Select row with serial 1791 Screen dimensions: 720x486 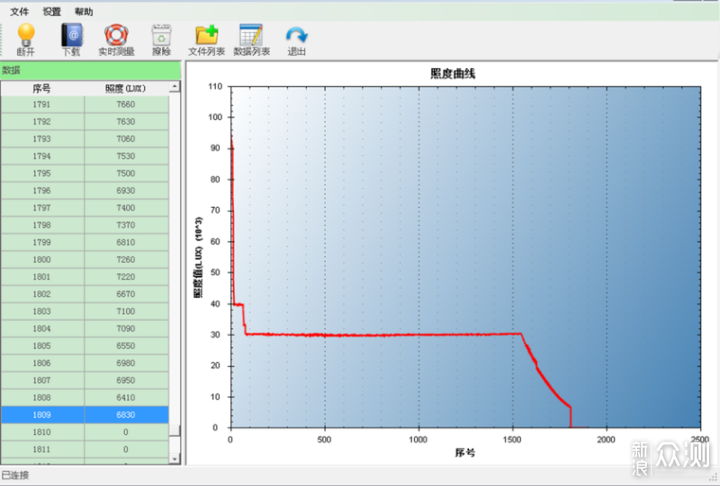[84, 104]
